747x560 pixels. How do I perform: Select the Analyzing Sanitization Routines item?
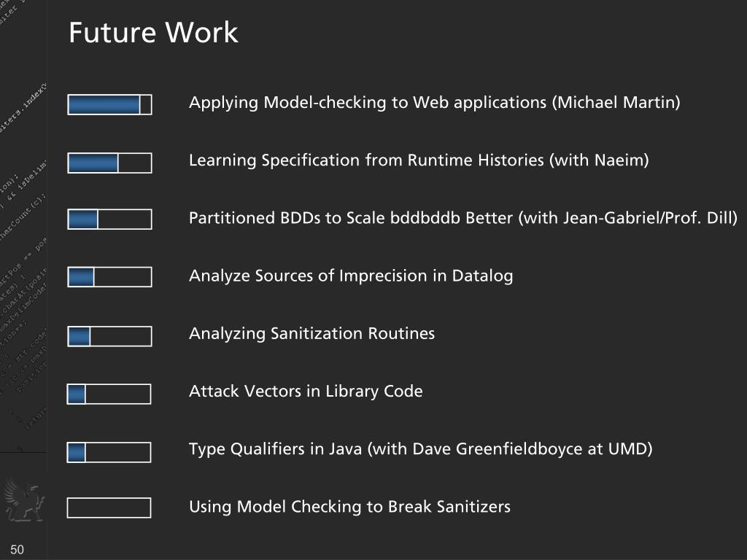311,333
